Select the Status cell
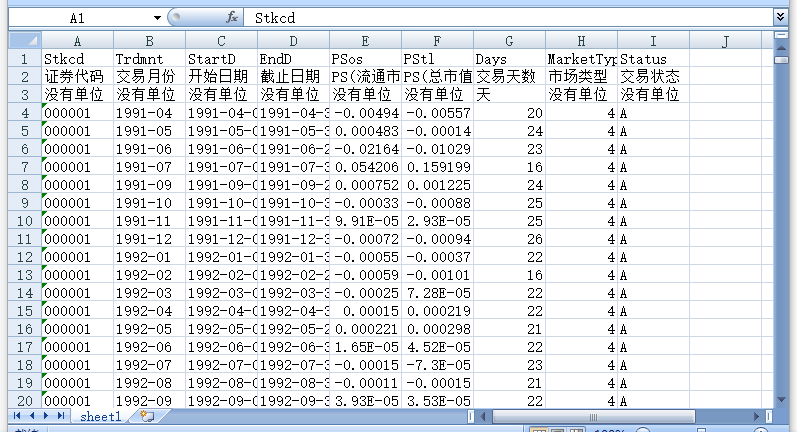The image size is (797, 432). (x=654, y=59)
